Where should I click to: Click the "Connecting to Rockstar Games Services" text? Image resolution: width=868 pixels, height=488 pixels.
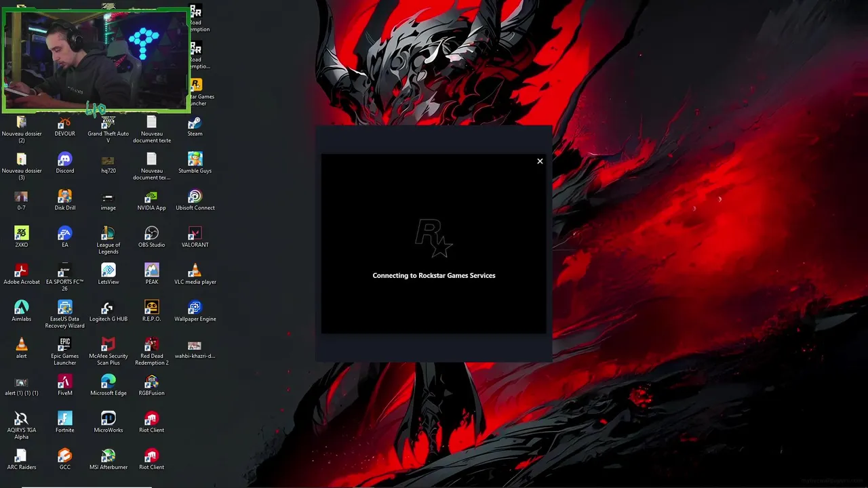coord(434,275)
